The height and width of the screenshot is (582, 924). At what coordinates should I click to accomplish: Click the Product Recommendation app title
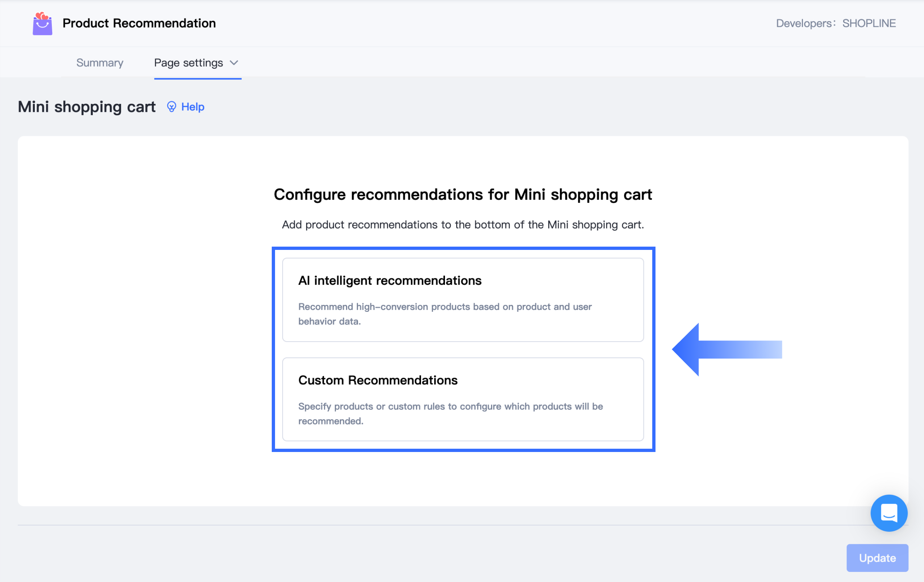[x=139, y=24]
